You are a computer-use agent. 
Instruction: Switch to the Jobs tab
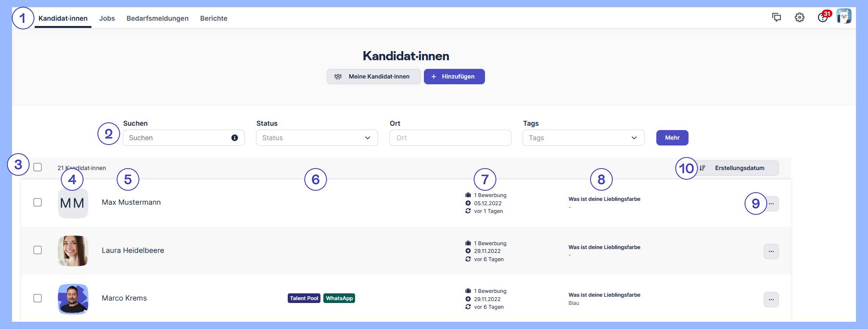point(107,18)
